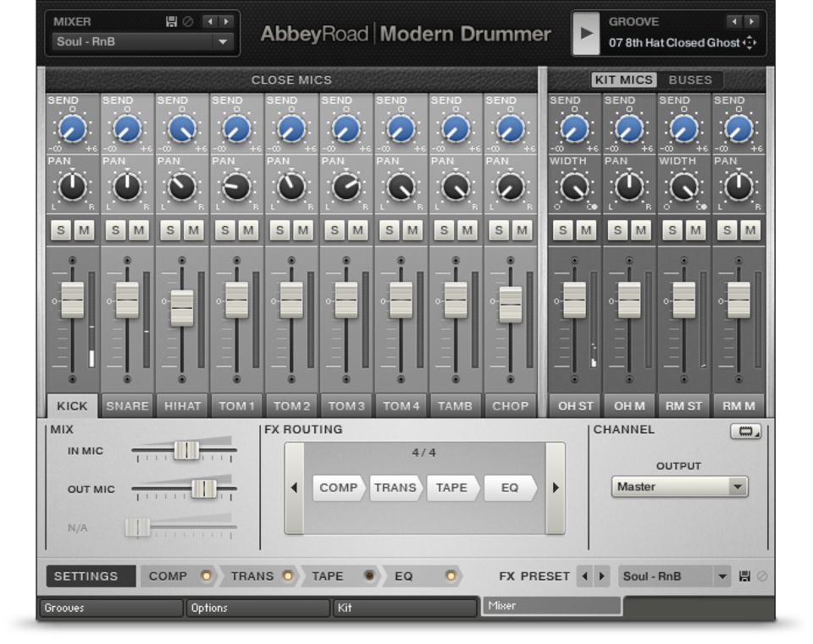
Task: Go to previous FX preset arrow
Action: tap(584, 576)
